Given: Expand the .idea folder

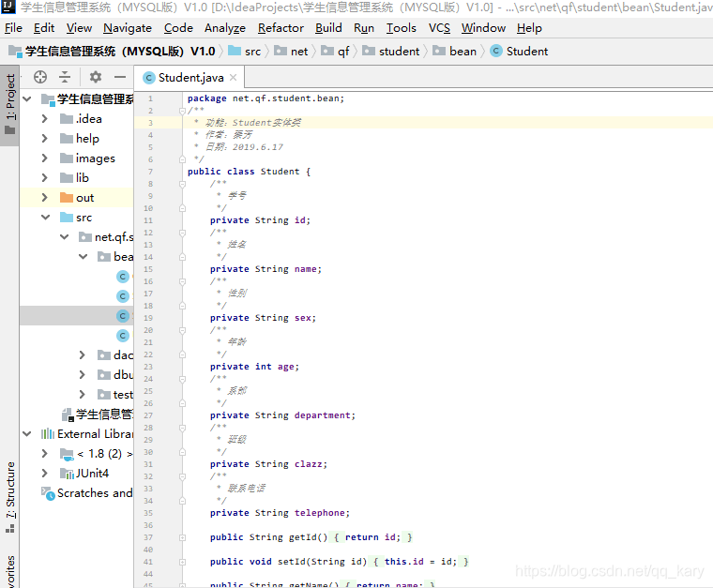Looking at the screenshot, I should point(45,118).
